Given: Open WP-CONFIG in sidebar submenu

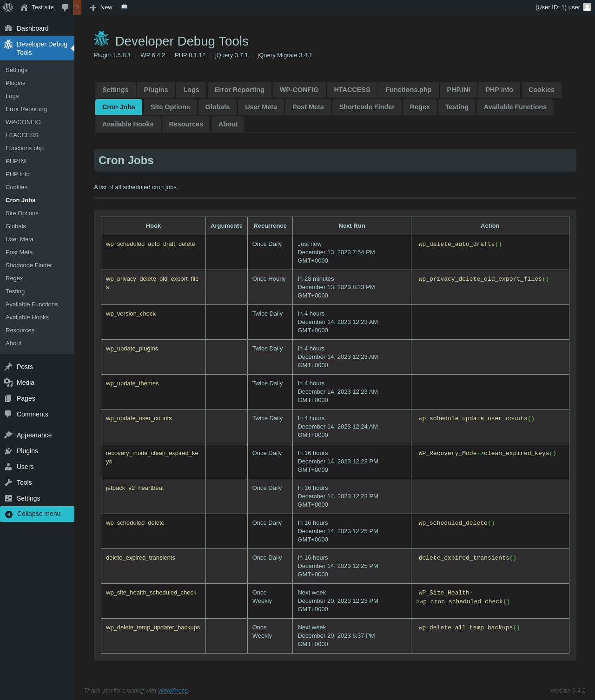Looking at the screenshot, I should click(23, 122).
